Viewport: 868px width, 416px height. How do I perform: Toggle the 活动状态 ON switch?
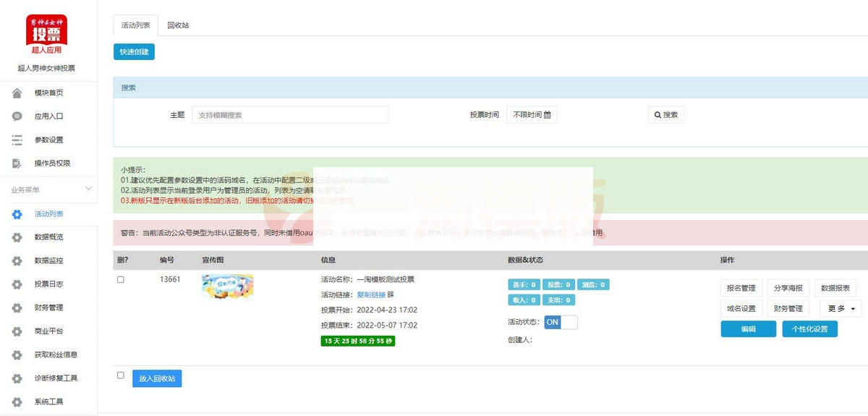click(561, 323)
